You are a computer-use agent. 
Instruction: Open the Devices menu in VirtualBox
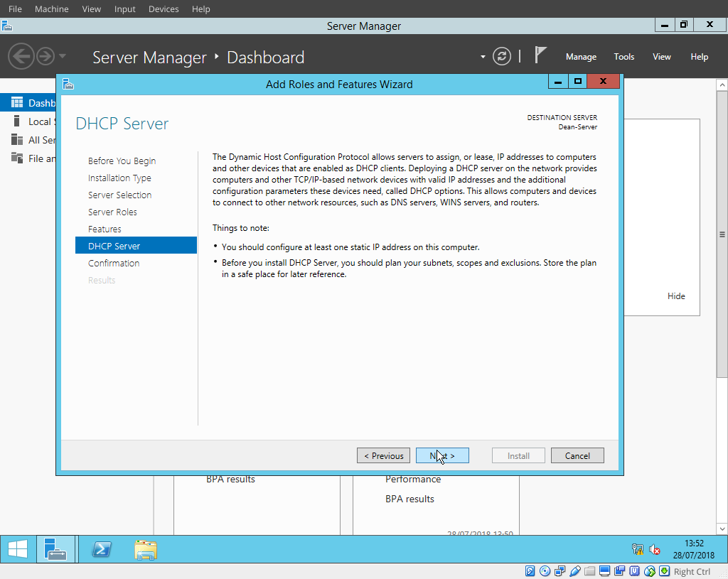[163, 9]
